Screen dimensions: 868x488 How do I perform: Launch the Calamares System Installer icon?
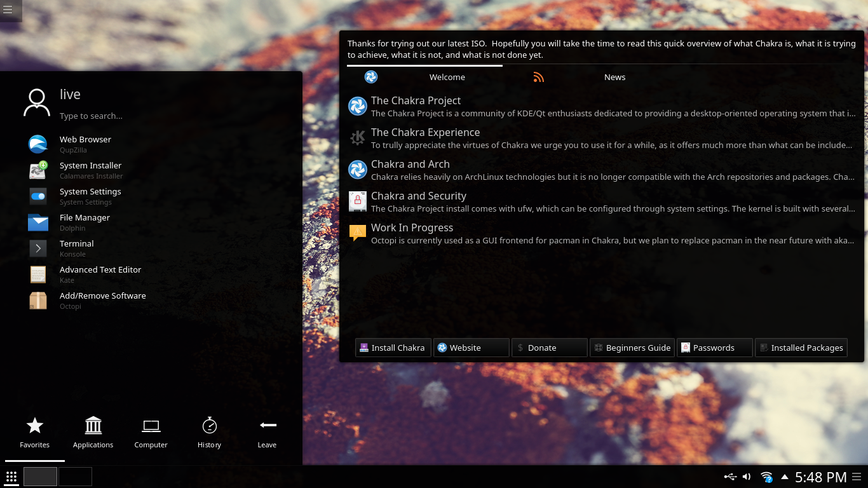38,170
